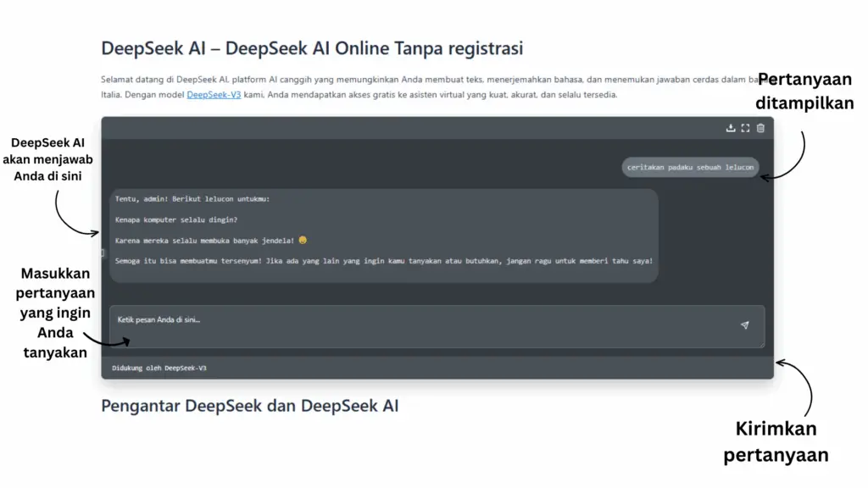
Task: Send the message with the paper plane icon
Action: (744, 325)
